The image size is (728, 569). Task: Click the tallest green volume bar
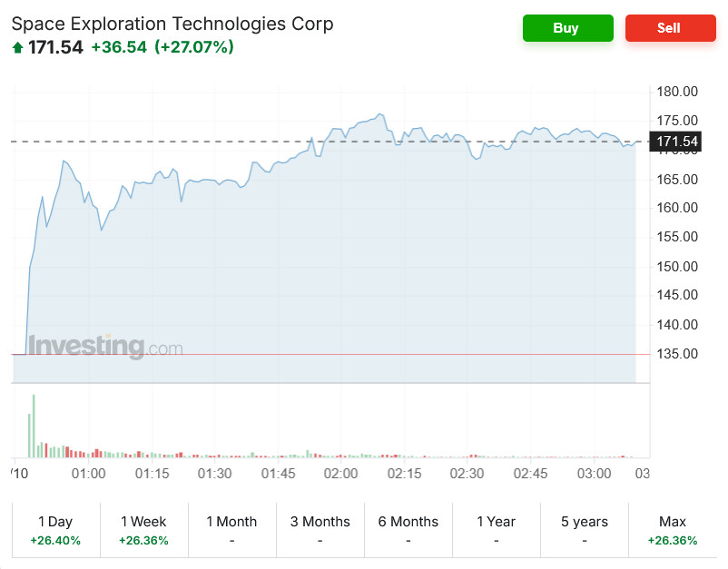[34, 426]
